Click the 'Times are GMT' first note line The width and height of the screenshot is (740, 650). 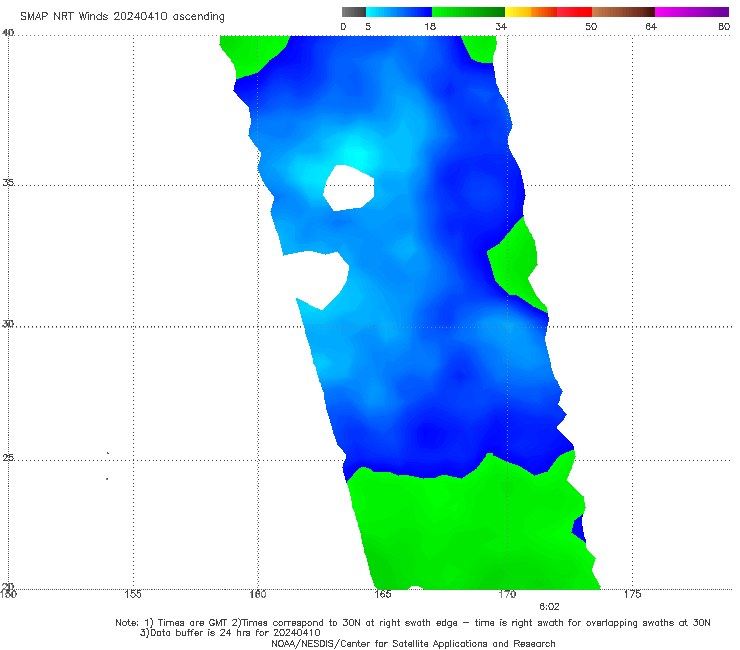tap(413, 623)
